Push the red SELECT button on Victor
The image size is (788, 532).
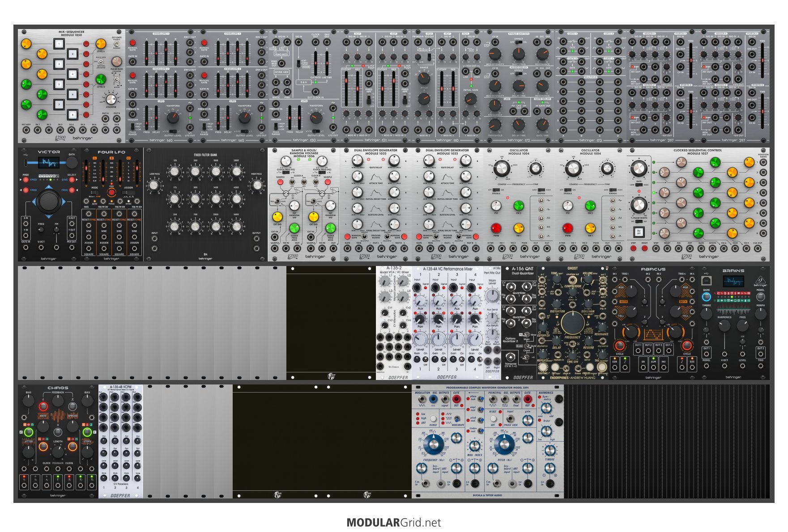(72, 180)
